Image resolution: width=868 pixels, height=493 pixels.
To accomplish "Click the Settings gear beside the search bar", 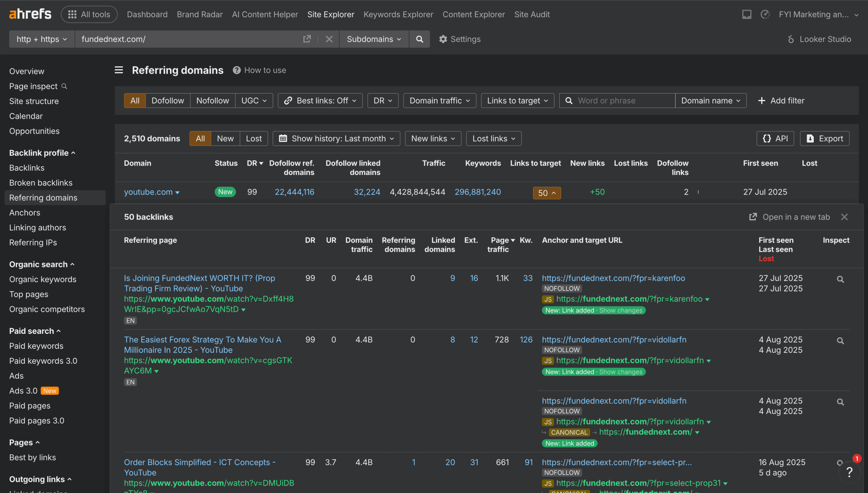I will tap(459, 39).
